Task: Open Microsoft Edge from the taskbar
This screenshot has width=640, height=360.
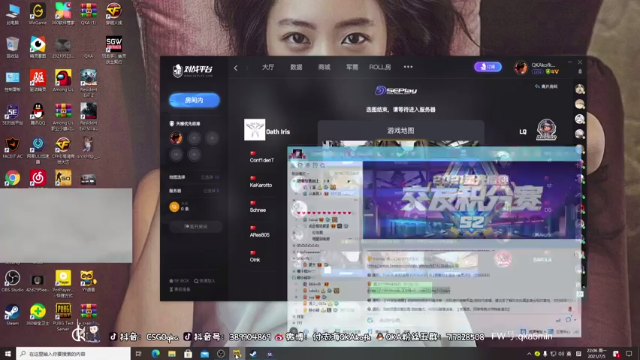Action: click(x=155, y=353)
